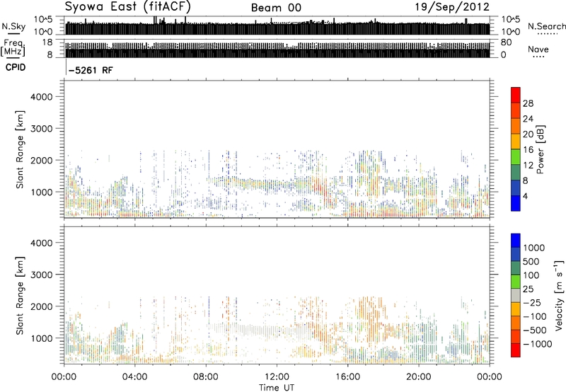Click the '16:00' time axis label
The height and width of the screenshot is (392, 566).
(x=347, y=377)
